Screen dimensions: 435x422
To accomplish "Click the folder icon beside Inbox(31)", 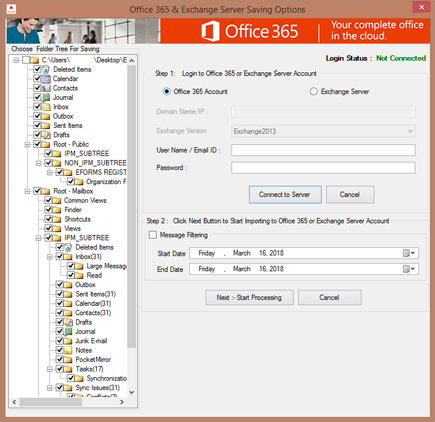I will pyautogui.click(x=68, y=257).
